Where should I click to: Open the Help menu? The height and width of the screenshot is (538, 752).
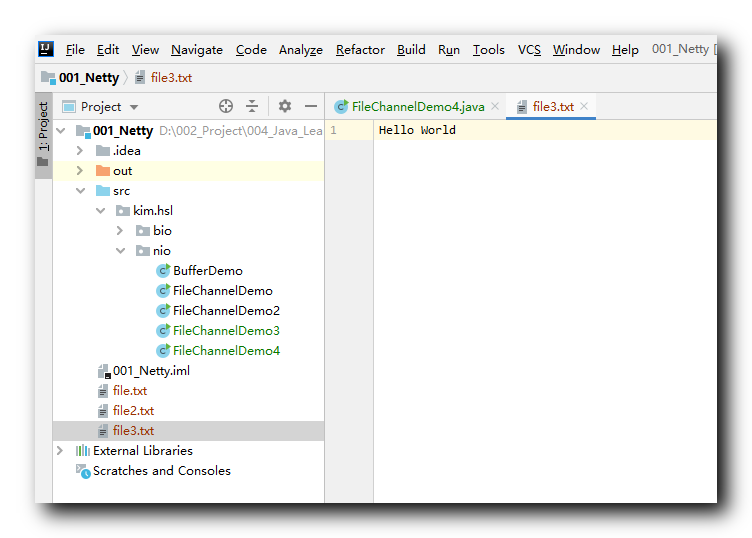pyautogui.click(x=625, y=50)
